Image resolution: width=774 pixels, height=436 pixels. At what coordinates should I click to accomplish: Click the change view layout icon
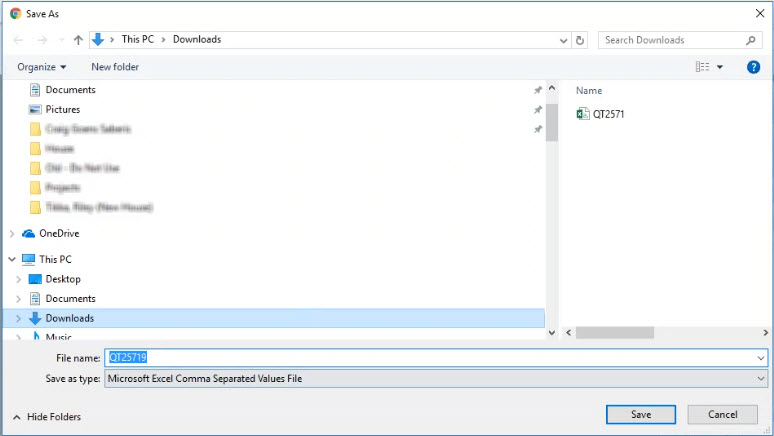[702, 67]
